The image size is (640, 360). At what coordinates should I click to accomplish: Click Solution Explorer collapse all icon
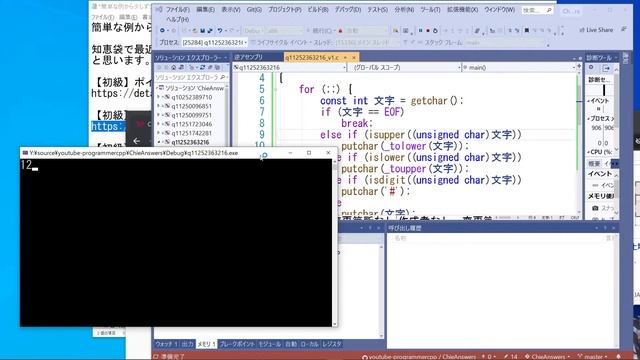click(210, 67)
